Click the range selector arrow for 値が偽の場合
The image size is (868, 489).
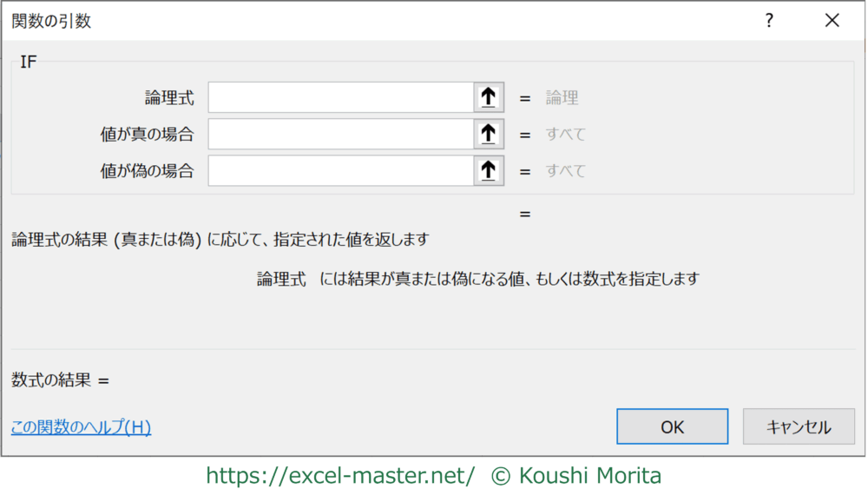pyautogui.click(x=489, y=171)
